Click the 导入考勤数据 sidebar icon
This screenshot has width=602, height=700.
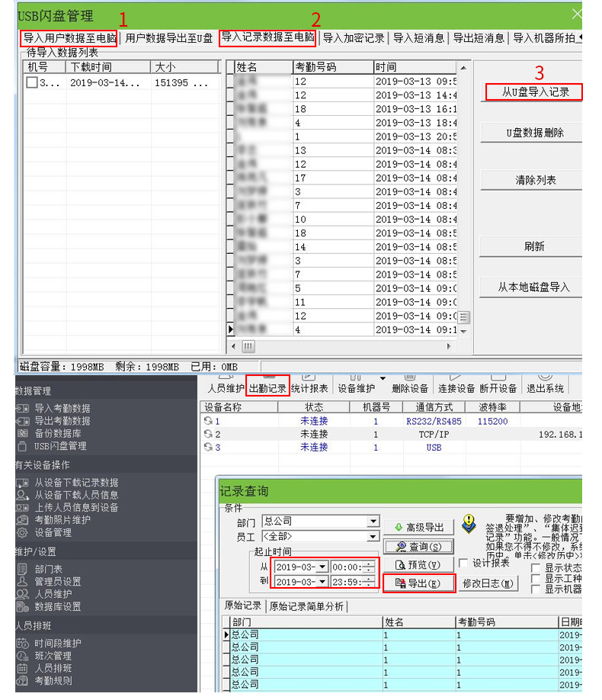(x=22, y=408)
